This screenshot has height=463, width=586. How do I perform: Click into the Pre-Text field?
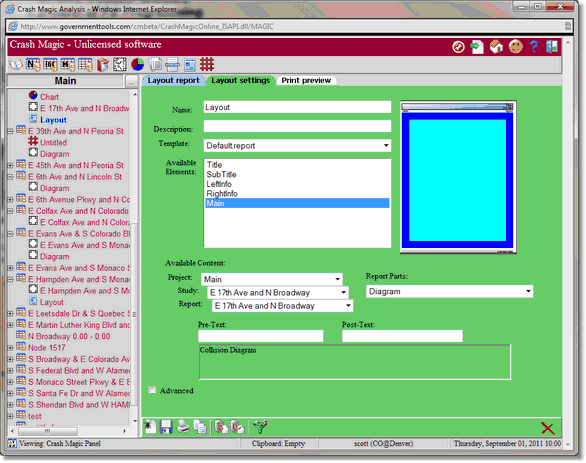(260, 336)
